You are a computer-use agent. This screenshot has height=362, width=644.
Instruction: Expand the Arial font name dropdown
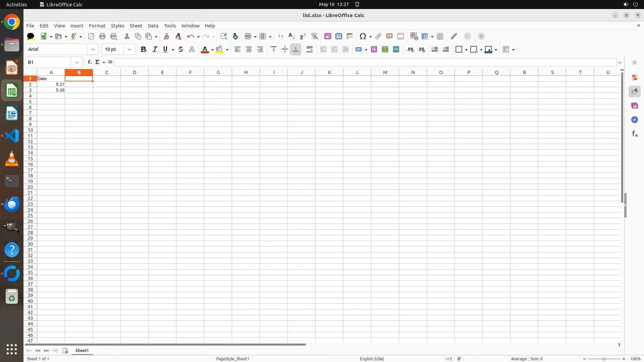[x=93, y=50]
